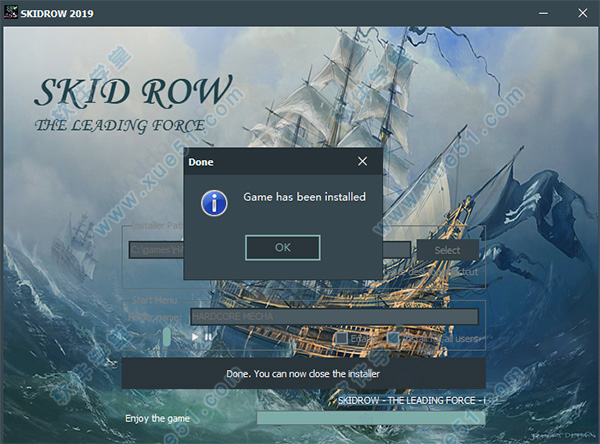Pause the installer background music
This screenshot has width=600, height=444.
tap(208, 337)
